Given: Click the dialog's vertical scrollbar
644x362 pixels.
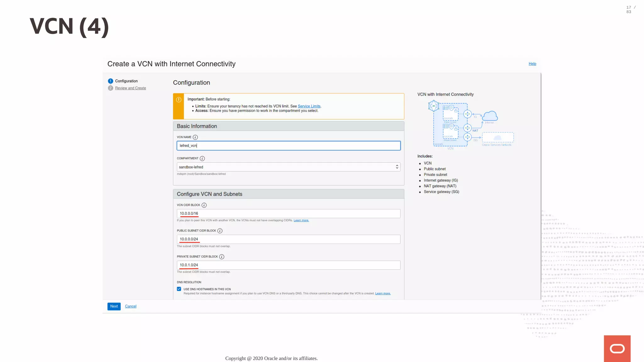Looking at the screenshot, I should click(x=541, y=185).
